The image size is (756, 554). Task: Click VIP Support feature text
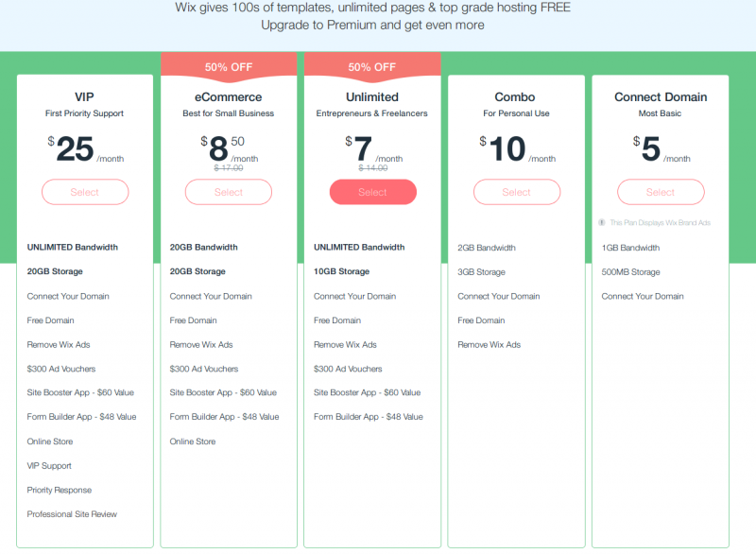tap(49, 466)
